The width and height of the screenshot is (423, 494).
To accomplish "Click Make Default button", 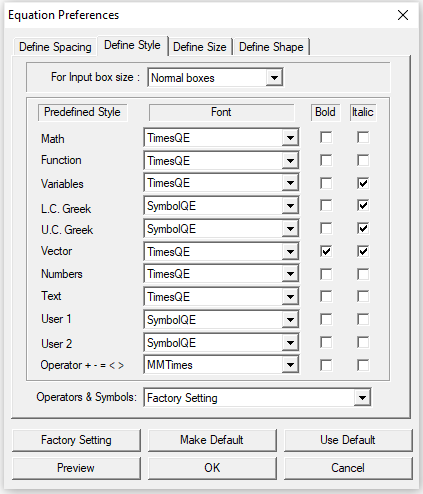I will pyautogui.click(x=212, y=440).
